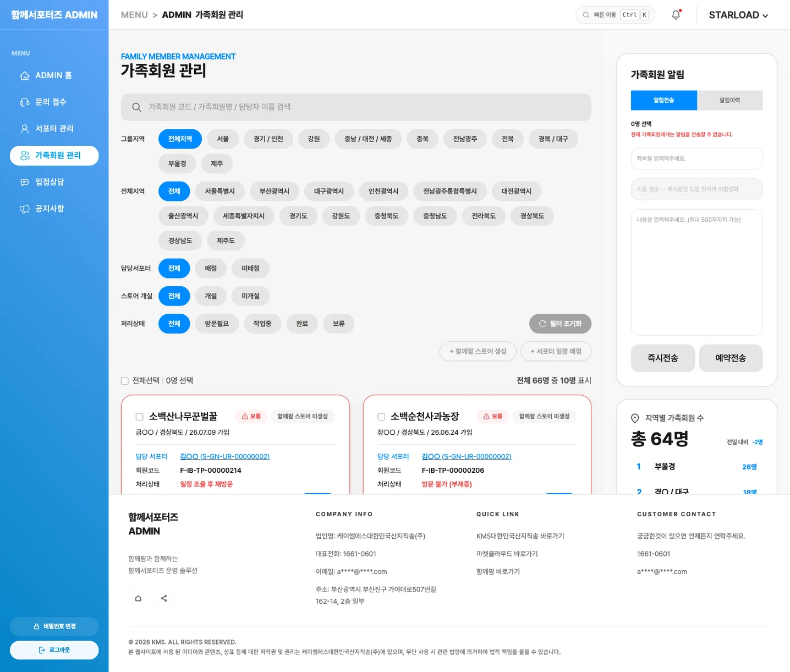Filter 처리상태 by 보류

click(339, 324)
